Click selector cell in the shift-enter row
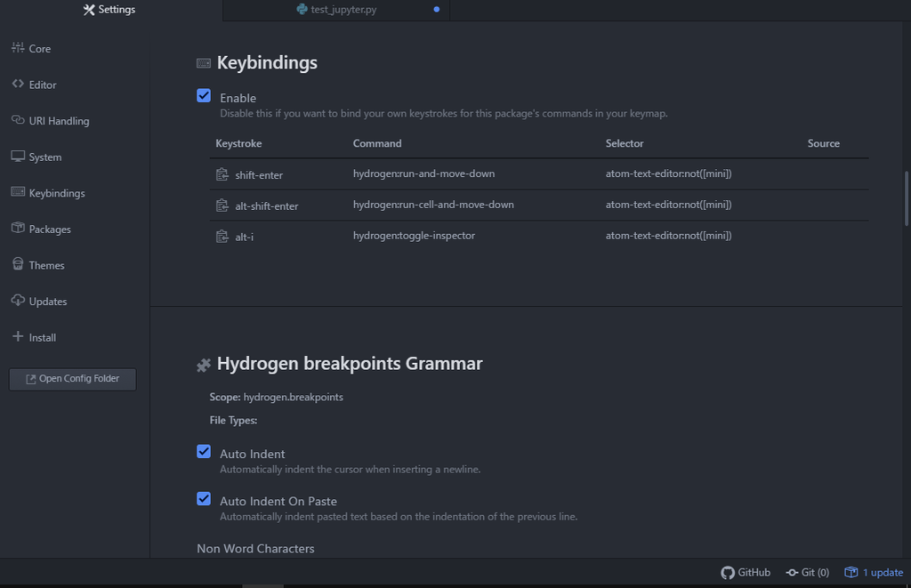 (x=669, y=173)
